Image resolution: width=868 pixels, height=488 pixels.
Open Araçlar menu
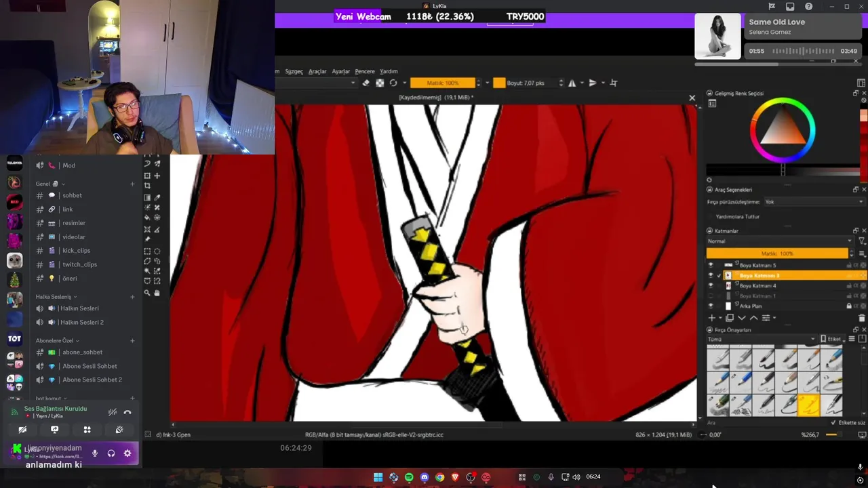[317, 71]
